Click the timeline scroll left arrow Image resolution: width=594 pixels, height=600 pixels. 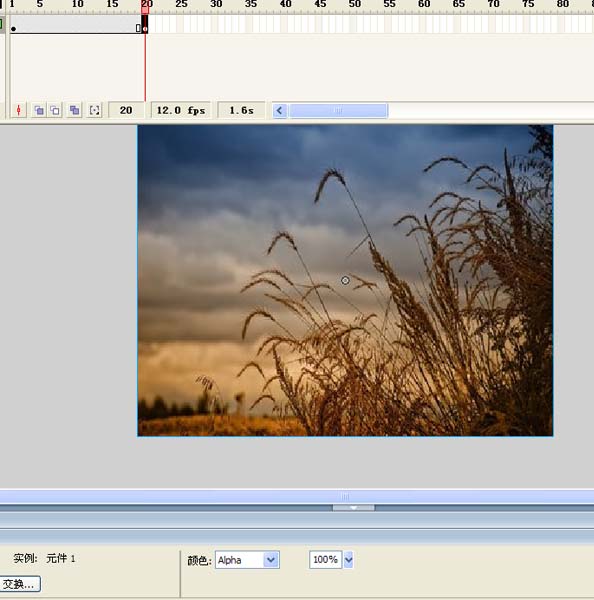click(279, 111)
